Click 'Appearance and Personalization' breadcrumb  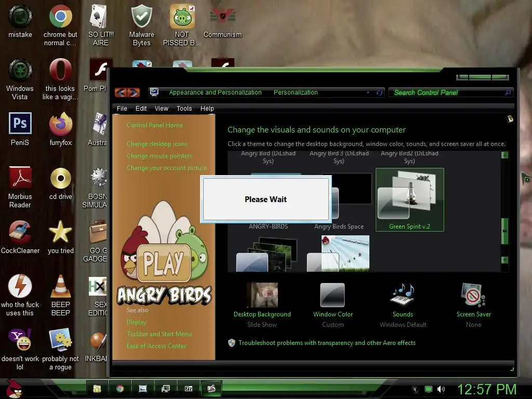216,92
